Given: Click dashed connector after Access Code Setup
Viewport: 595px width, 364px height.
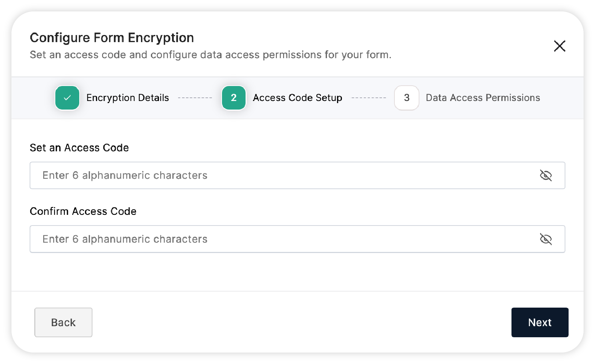Looking at the screenshot, I should tap(369, 98).
